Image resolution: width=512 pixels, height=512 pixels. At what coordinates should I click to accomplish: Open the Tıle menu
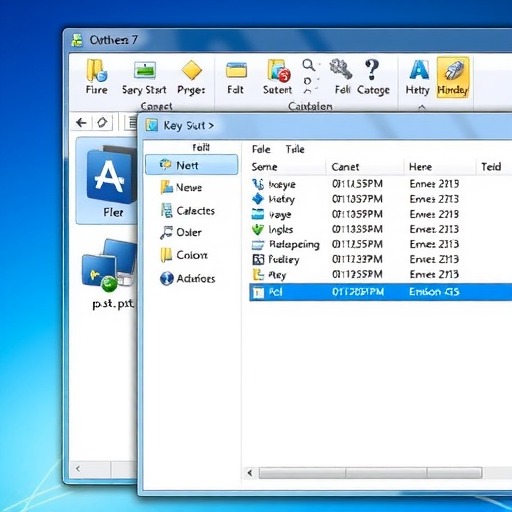click(295, 149)
